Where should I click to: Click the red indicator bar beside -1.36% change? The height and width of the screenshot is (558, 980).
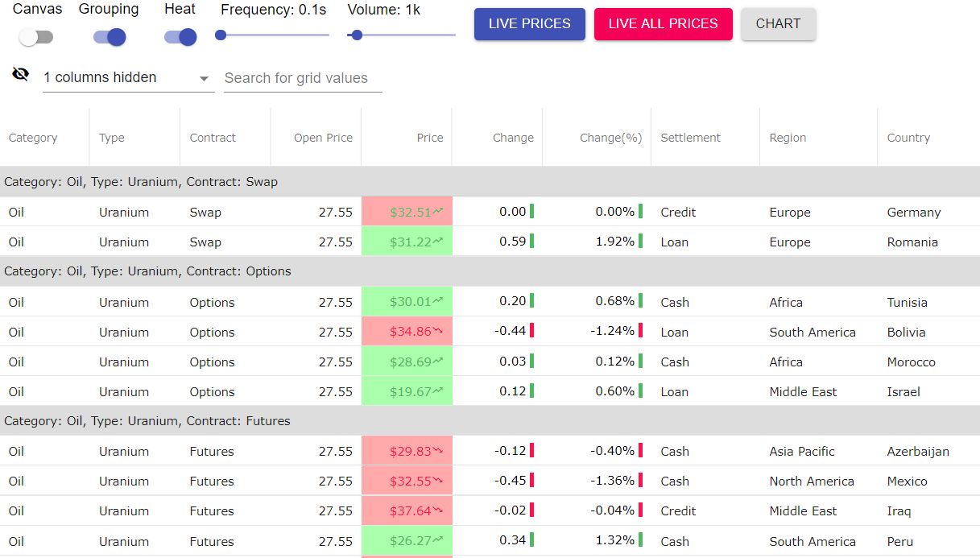640,481
